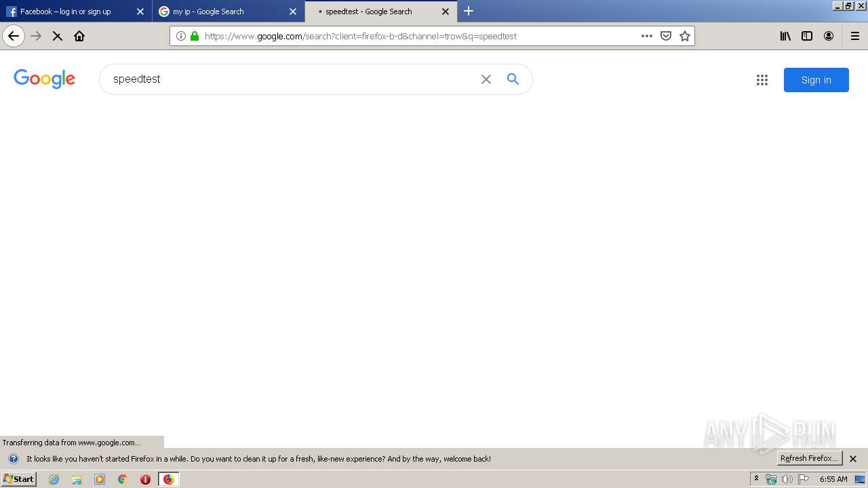
Task: Open the Firefox Account menu
Action: coord(829,36)
